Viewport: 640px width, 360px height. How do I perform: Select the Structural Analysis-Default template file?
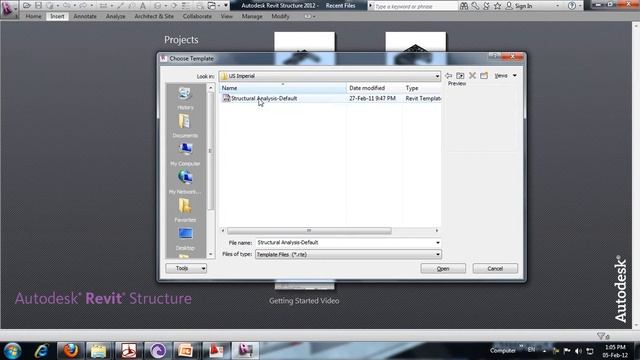coord(264,98)
